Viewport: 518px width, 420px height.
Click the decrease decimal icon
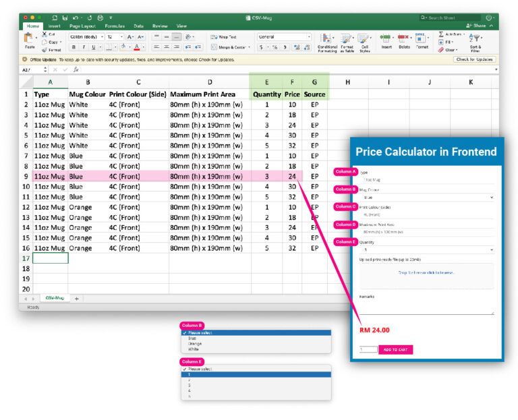307,47
